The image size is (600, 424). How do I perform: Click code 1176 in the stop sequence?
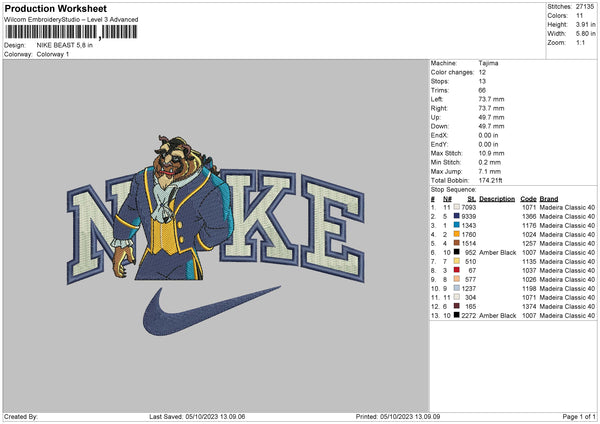(529, 225)
